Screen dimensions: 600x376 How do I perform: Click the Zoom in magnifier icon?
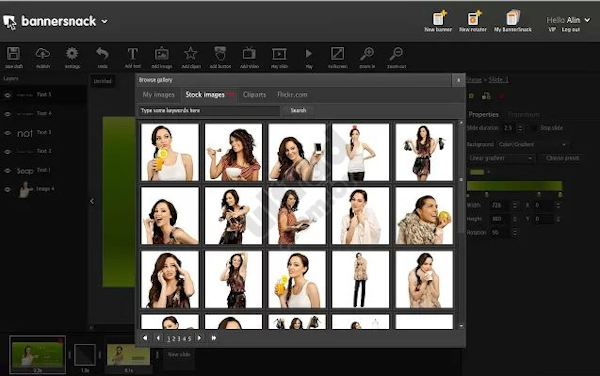pyautogui.click(x=367, y=54)
